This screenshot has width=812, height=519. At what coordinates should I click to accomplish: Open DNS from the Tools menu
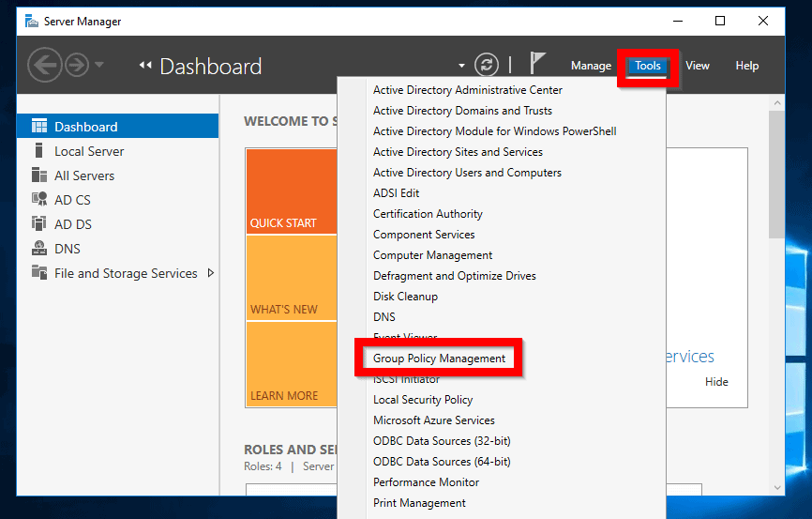pos(384,317)
